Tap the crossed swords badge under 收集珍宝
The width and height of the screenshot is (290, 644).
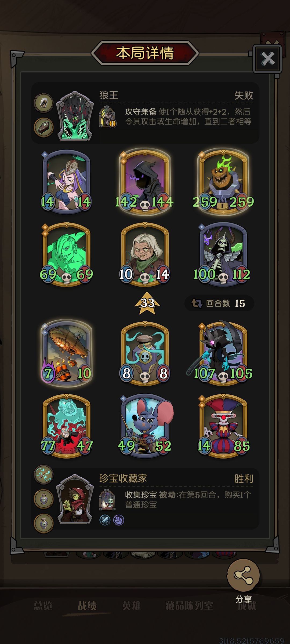(105, 520)
